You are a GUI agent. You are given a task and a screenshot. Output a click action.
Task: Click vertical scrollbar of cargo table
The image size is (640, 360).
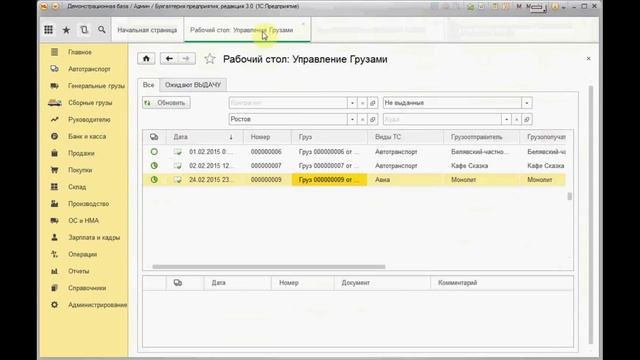tap(569, 196)
